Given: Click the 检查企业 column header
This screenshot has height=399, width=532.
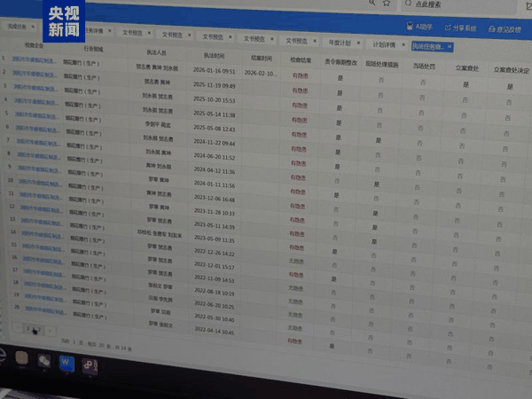Looking at the screenshot, I should [x=34, y=45].
